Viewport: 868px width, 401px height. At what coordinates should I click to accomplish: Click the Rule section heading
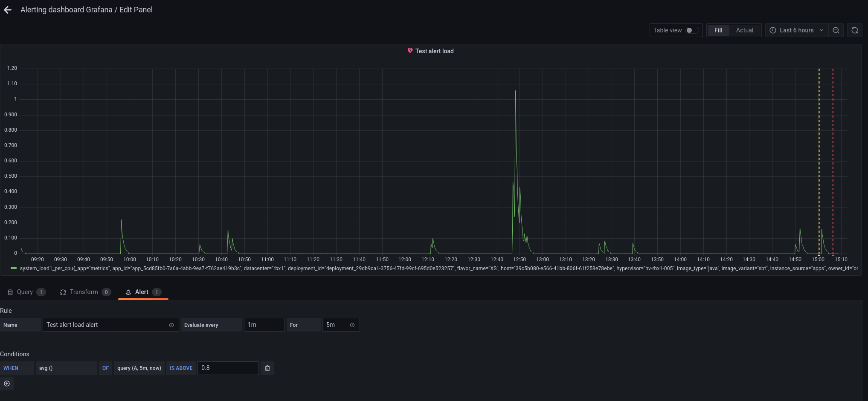click(x=6, y=311)
